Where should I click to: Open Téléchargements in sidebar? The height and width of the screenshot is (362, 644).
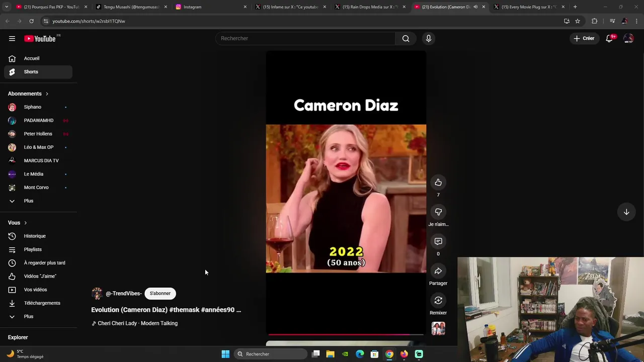point(38,303)
